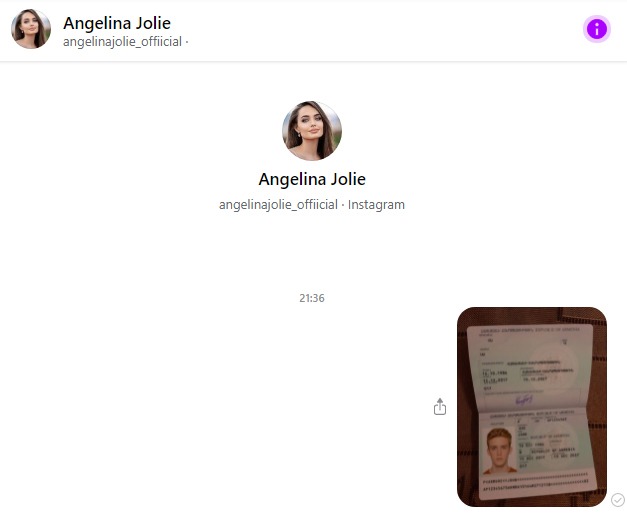The image size is (627, 516).
Task: Click the red-haired man's face in passport
Action: click(499, 446)
